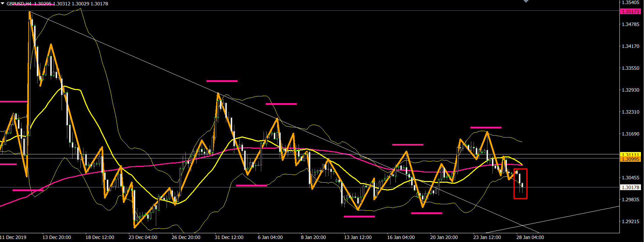Click the 23 Dec 04:00 time label
The height and width of the screenshot is (242, 644).
(x=143, y=237)
